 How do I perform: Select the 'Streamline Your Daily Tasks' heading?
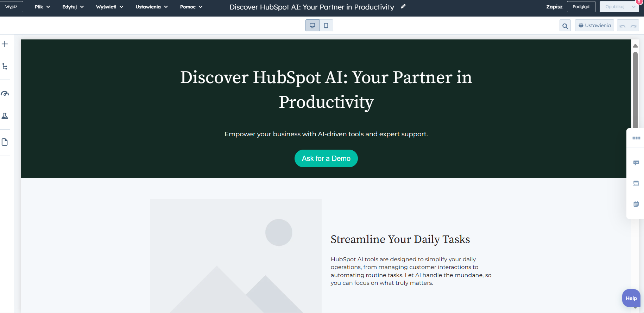click(400, 239)
